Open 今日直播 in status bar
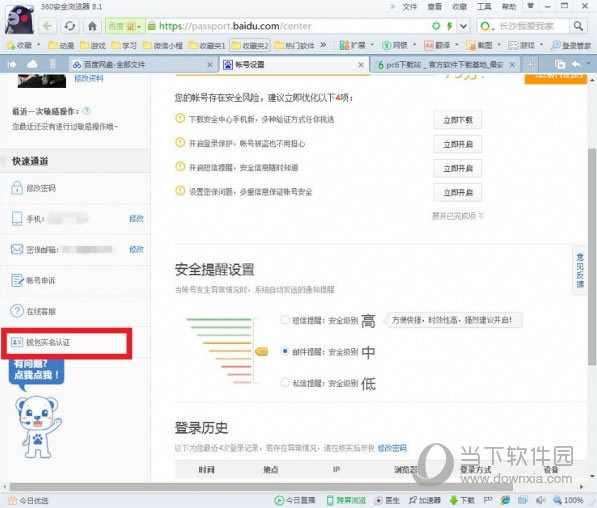The width and height of the screenshot is (597, 508). pyautogui.click(x=295, y=500)
